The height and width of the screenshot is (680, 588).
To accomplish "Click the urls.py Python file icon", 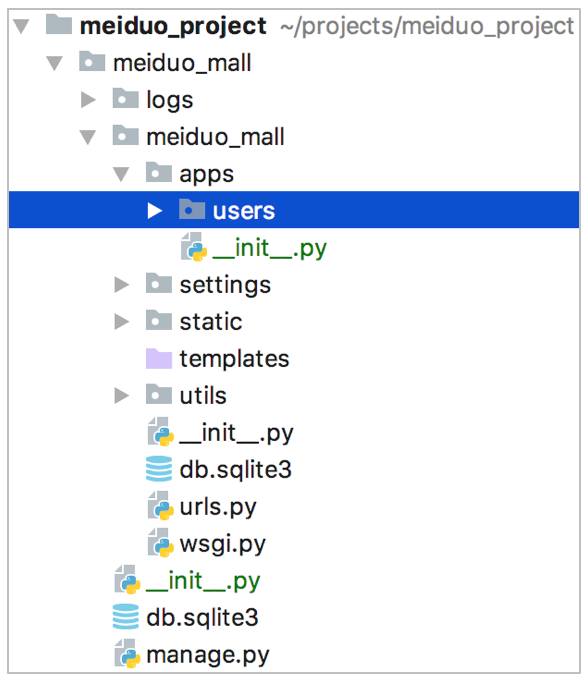I will tap(160, 506).
